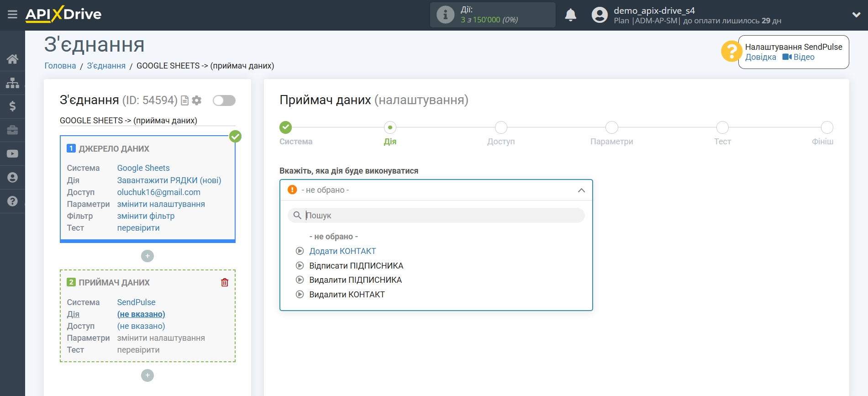The height and width of the screenshot is (396, 868).
Task: Click receiver Дія (не вказано) link
Action: 141,314
